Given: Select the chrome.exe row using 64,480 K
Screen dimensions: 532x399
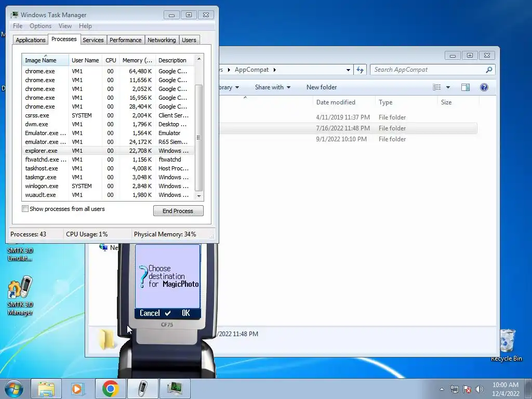Looking at the screenshot, I should [x=108, y=71].
